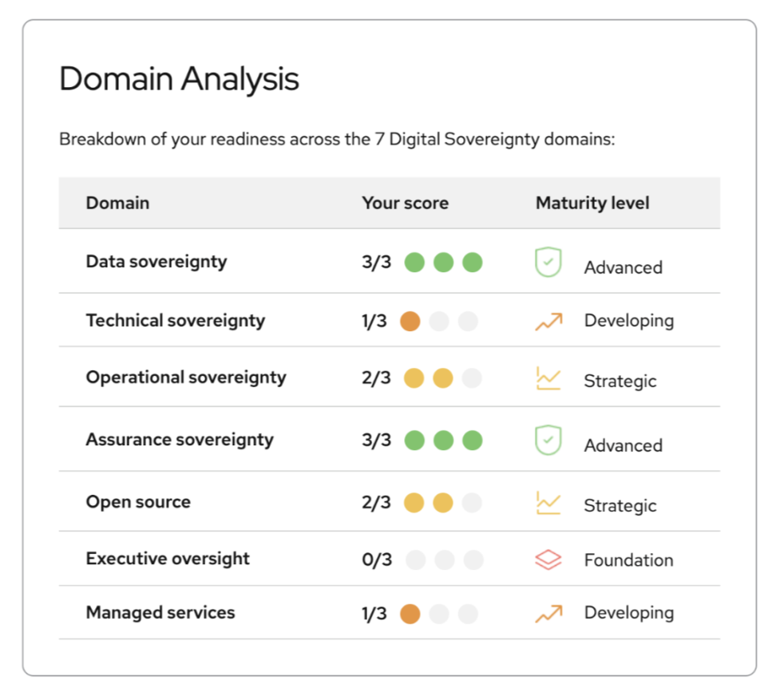Click the chart icon in Open source row
The image size is (784, 696).
coord(548,503)
